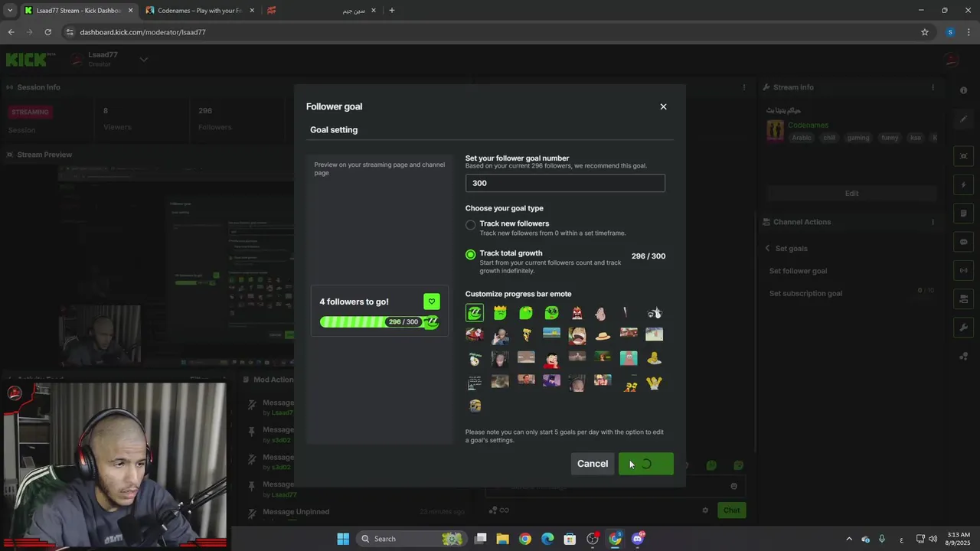The height and width of the screenshot is (551, 980).
Task: Choose the teapot and cup emote
Action: coord(654,312)
